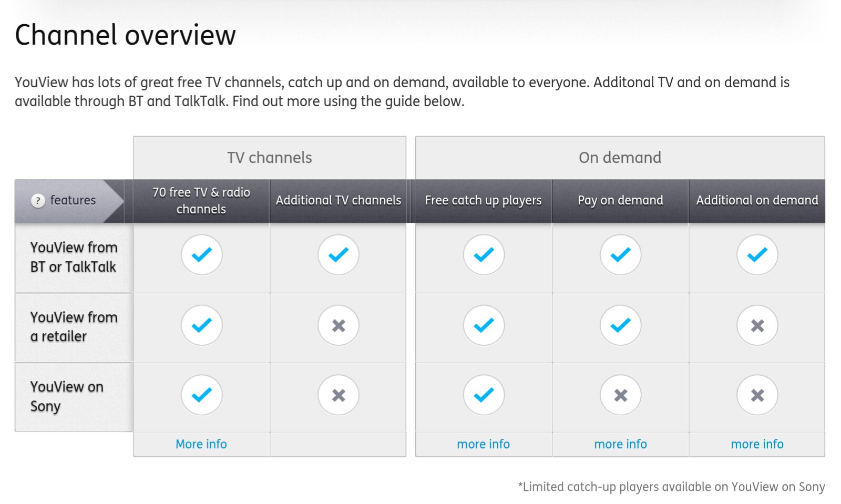Image resolution: width=841 pixels, height=504 pixels.
Task: Click the Free catch up players column header
Action: [x=484, y=201]
